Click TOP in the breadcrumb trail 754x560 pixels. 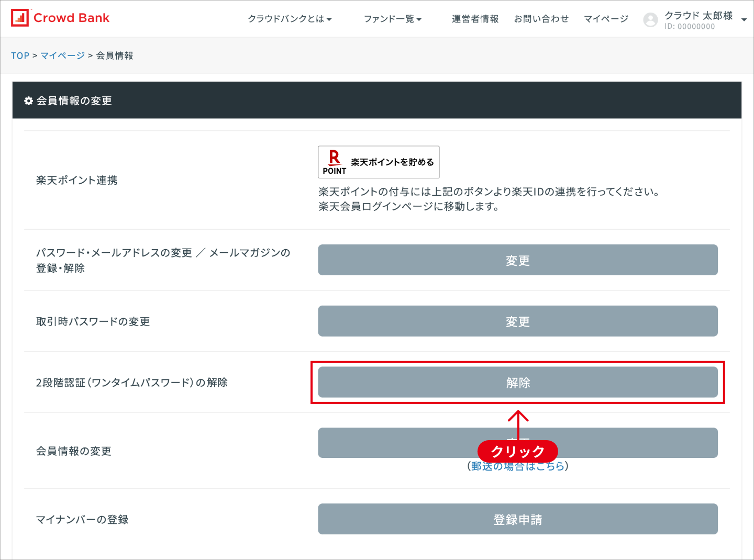pos(20,55)
